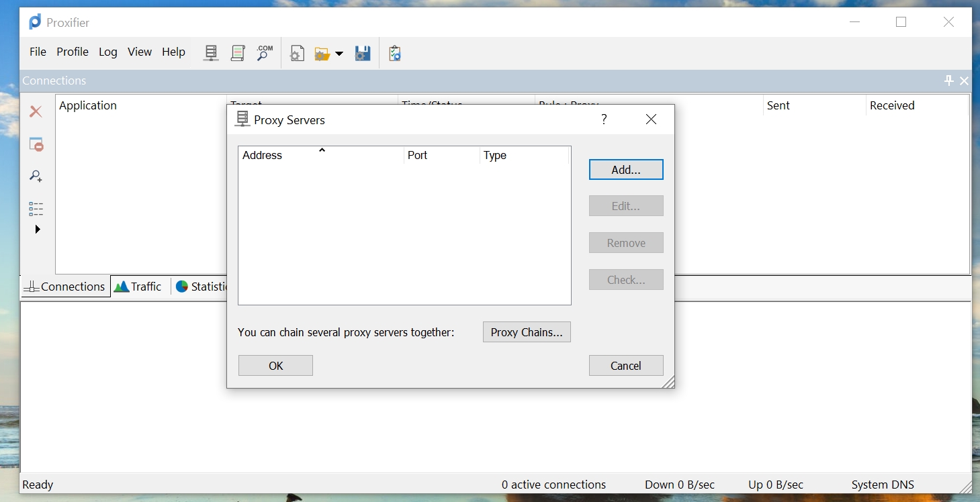Launch the proxy checker clipboard icon
The image size is (980, 502).
click(395, 54)
